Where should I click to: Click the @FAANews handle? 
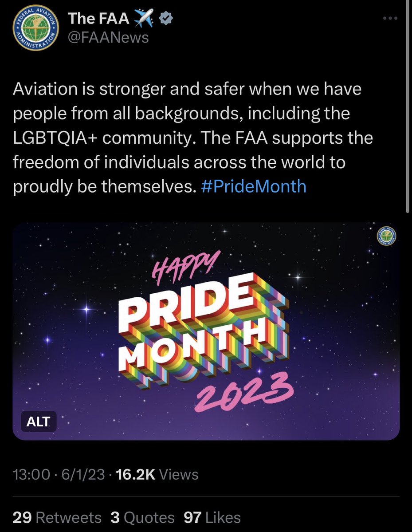(x=108, y=37)
